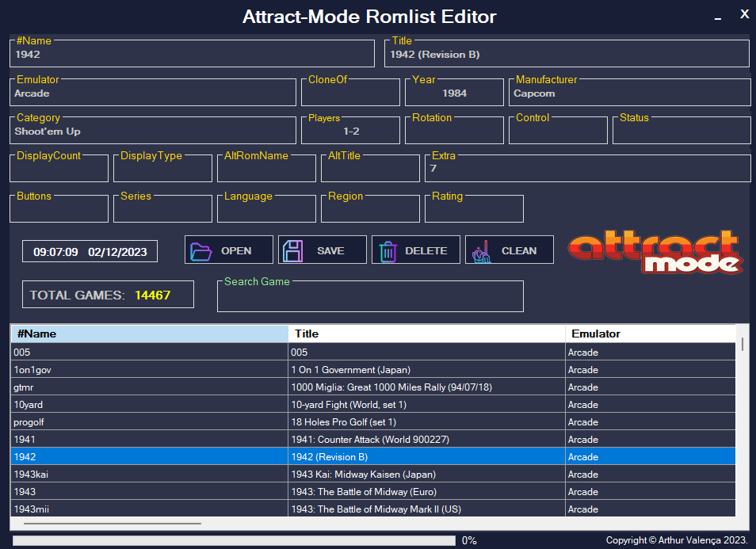Click the CLEAN button label

(519, 250)
